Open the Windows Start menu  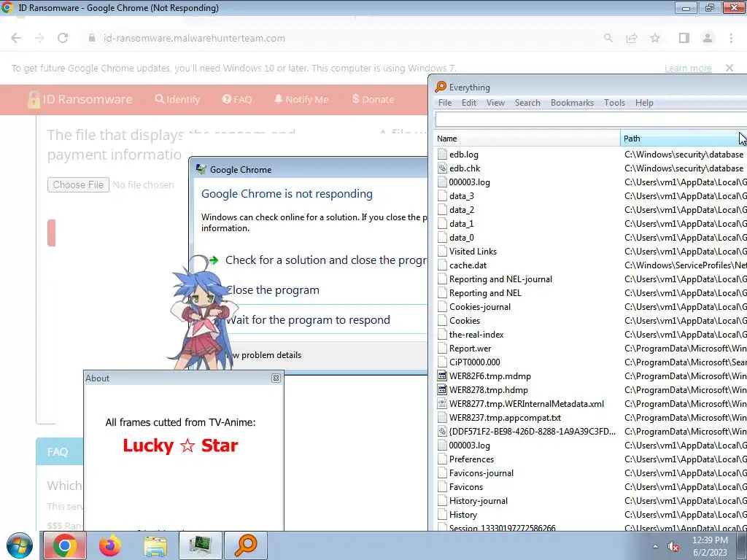tap(20, 545)
